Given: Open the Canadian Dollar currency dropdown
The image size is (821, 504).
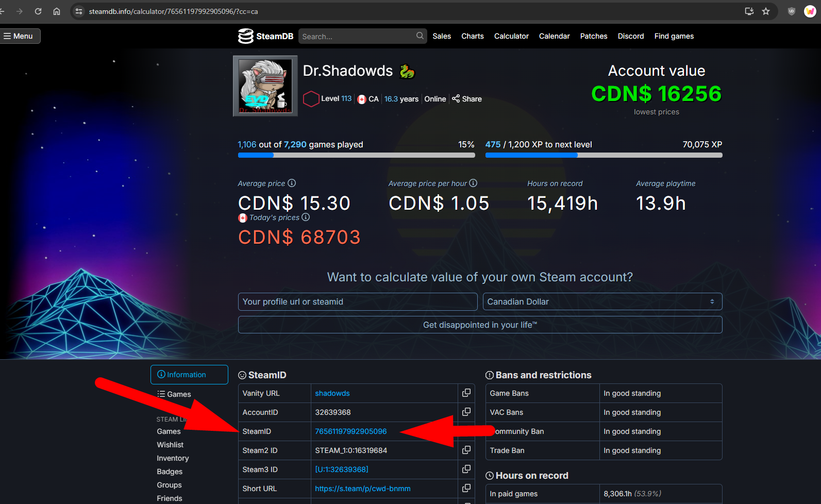Looking at the screenshot, I should [602, 301].
